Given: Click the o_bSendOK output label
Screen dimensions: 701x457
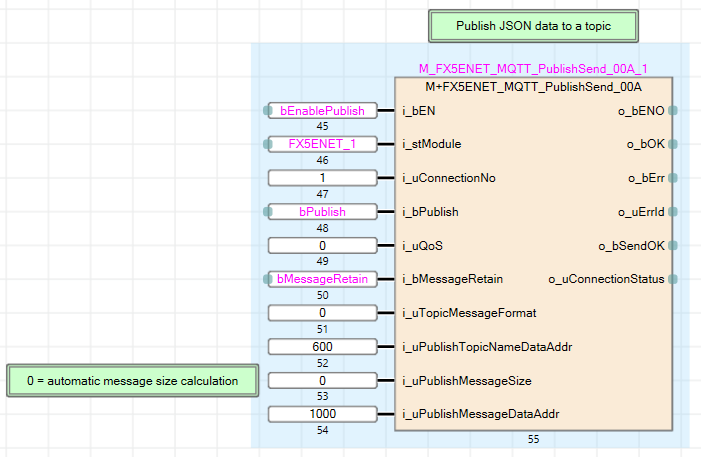Looking at the screenshot, I should pos(632,246).
